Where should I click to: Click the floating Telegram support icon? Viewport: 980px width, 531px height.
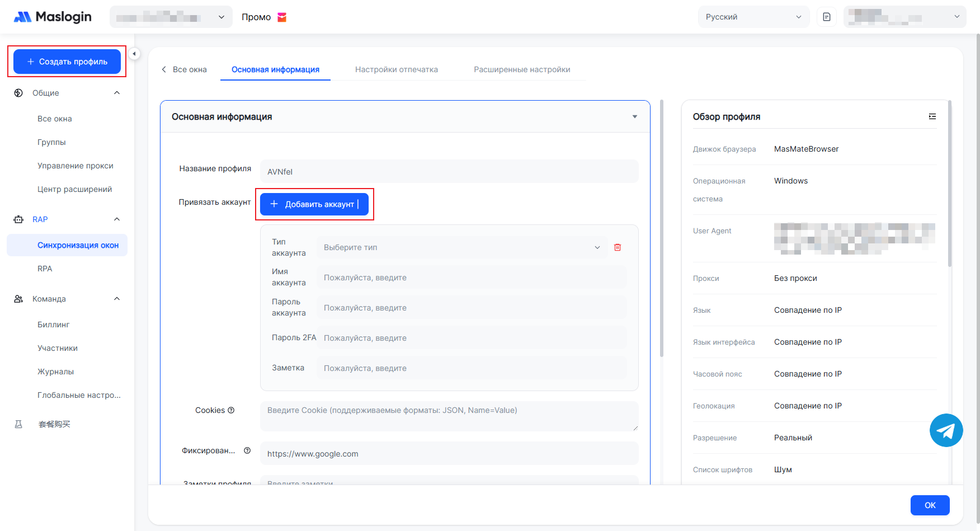coord(946,430)
